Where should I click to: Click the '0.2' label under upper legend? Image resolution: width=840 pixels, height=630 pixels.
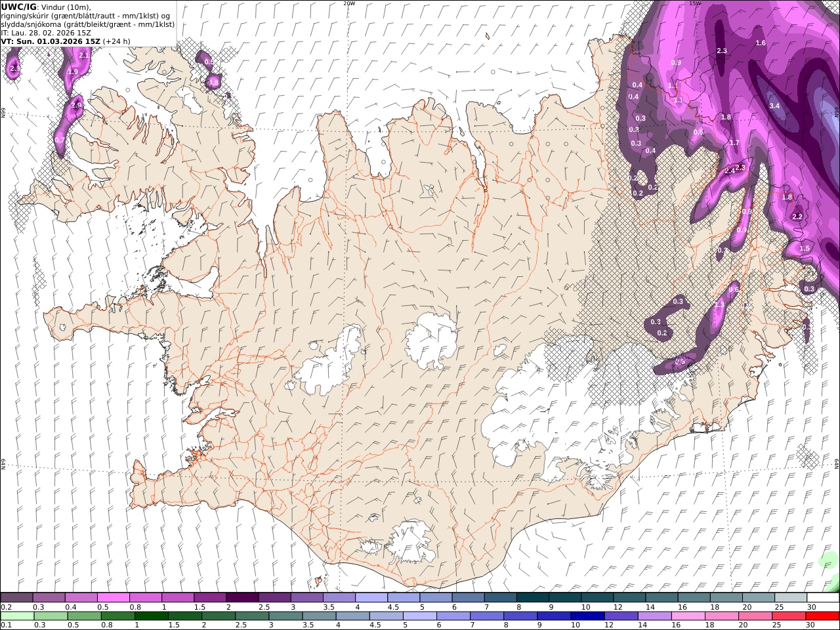click(x=5, y=607)
